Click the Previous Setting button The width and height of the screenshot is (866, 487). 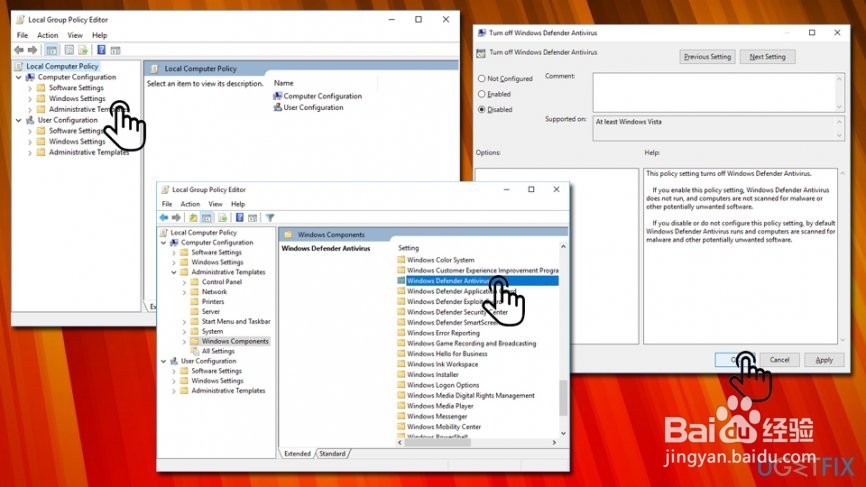[x=707, y=56]
